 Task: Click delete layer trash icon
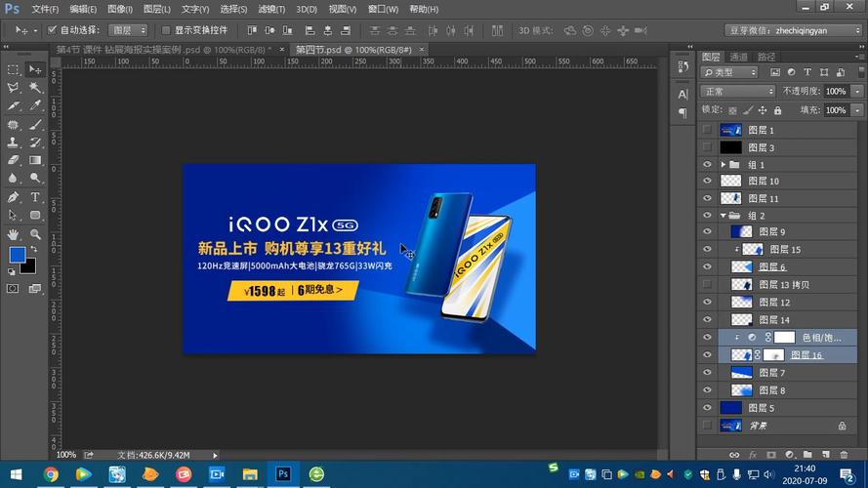click(844, 455)
